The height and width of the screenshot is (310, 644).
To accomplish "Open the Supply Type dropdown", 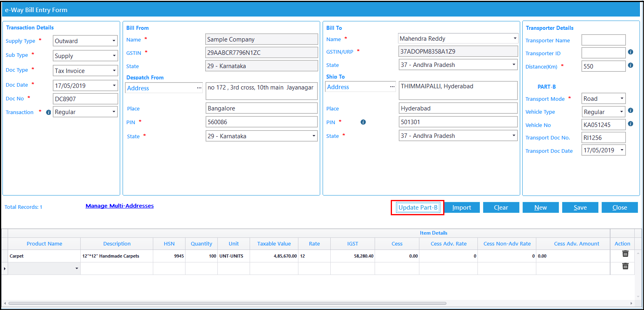I will click(114, 41).
